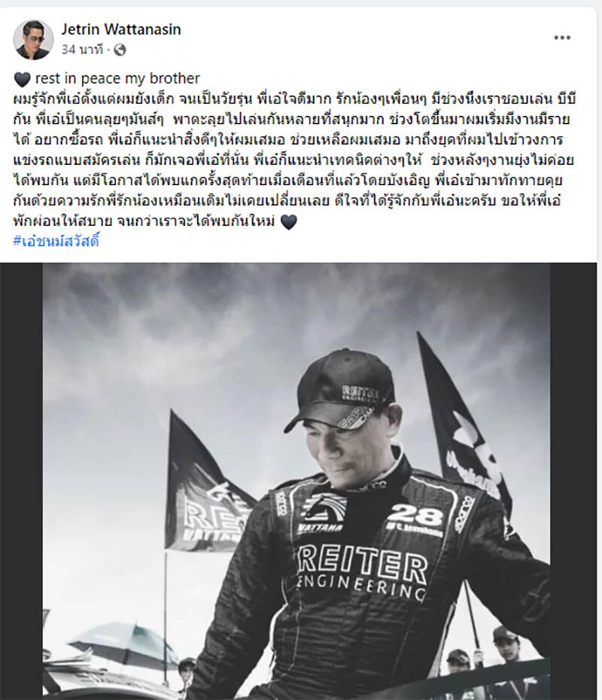
Task: Open the three-dot post options menu
Action: (x=562, y=38)
